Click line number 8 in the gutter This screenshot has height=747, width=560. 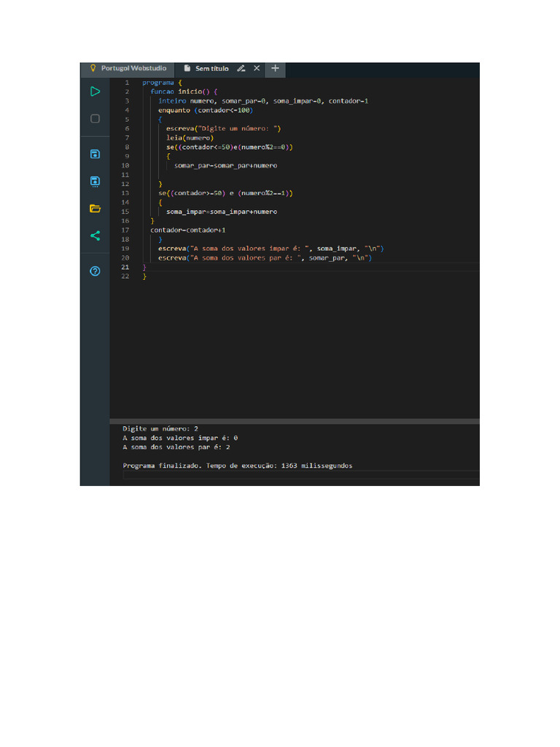click(x=127, y=147)
